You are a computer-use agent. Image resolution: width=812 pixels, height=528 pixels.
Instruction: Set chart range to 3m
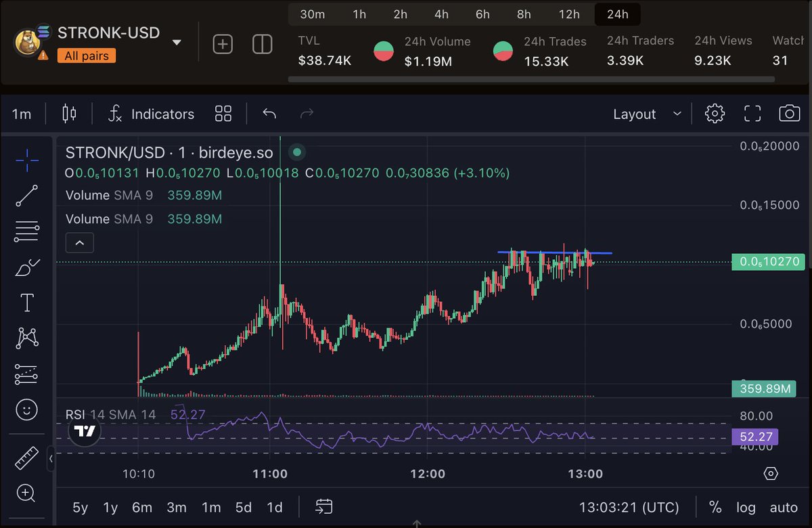point(177,507)
